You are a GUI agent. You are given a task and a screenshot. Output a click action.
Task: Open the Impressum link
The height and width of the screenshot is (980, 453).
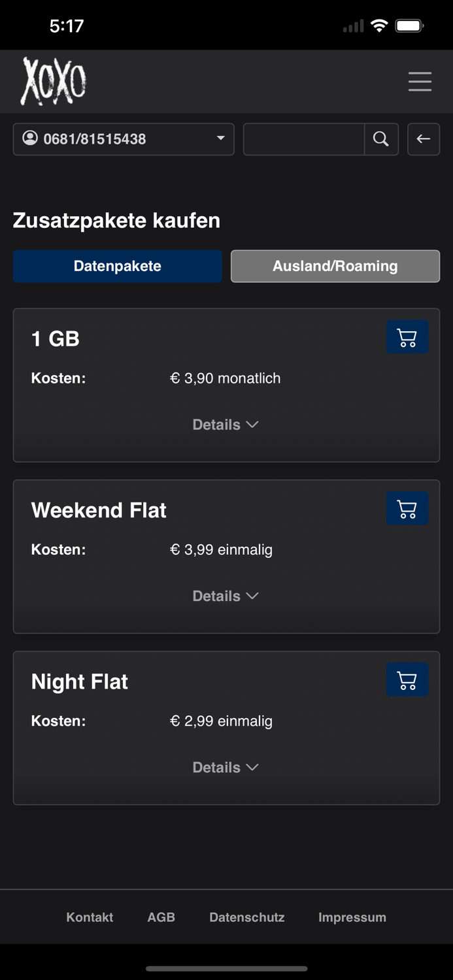tap(352, 917)
